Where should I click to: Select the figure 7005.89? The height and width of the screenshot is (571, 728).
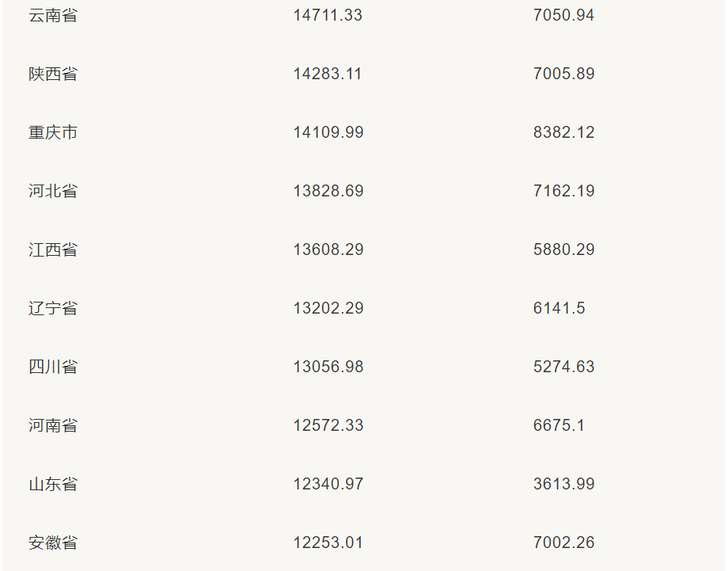(563, 74)
